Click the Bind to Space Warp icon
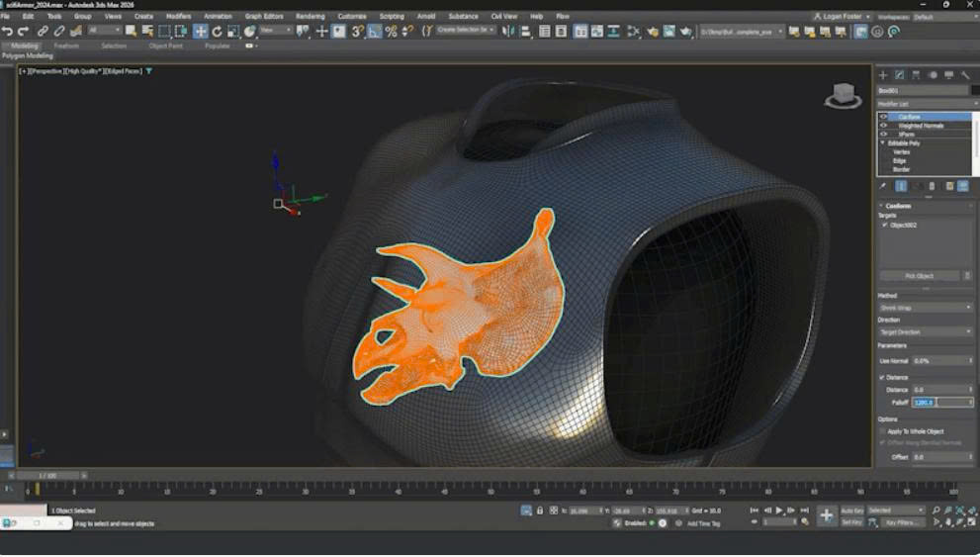 pos(76,32)
